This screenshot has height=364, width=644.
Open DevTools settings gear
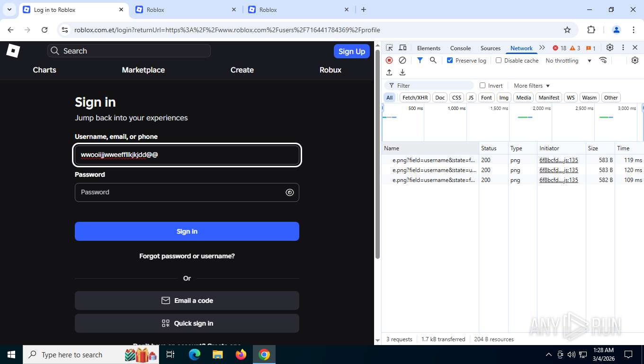(610, 47)
